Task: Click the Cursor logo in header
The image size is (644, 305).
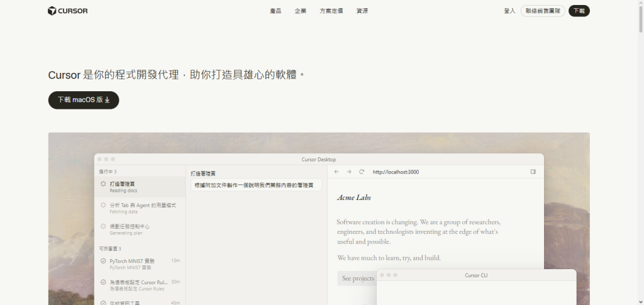Action: pyautogui.click(x=67, y=11)
